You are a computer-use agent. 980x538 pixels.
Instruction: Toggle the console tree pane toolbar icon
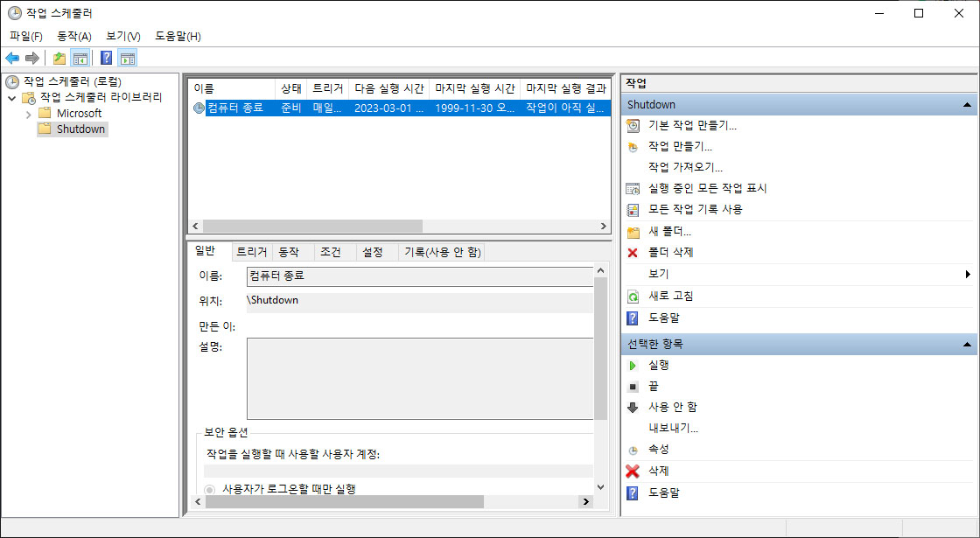80,58
